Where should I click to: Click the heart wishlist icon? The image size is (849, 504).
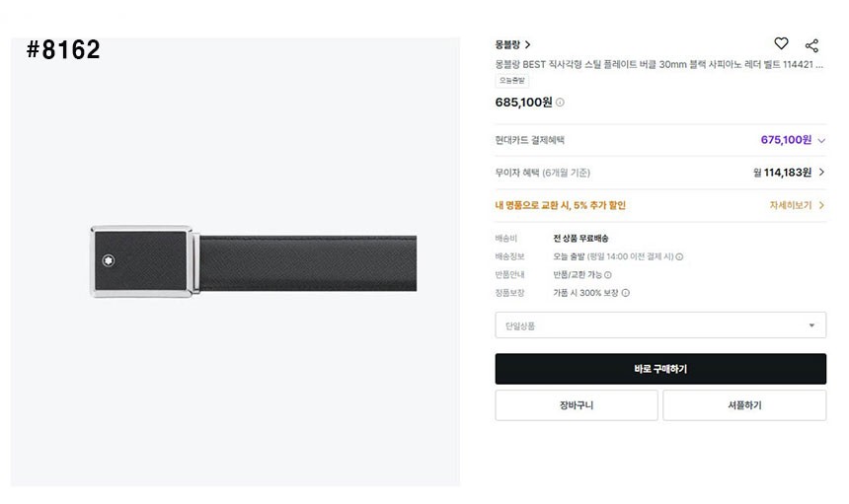tap(781, 43)
